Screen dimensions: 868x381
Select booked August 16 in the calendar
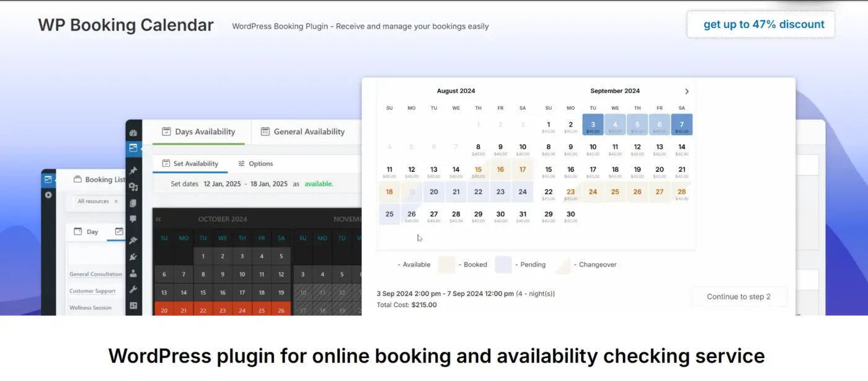click(x=500, y=170)
